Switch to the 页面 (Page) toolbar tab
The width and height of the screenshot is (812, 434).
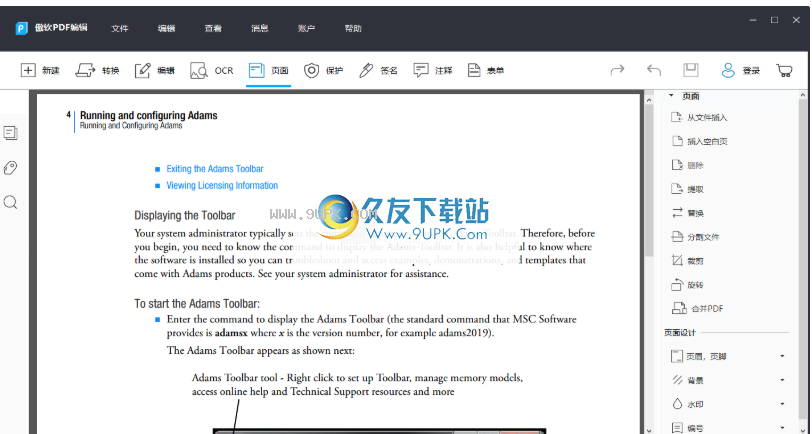tap(268, 70)
